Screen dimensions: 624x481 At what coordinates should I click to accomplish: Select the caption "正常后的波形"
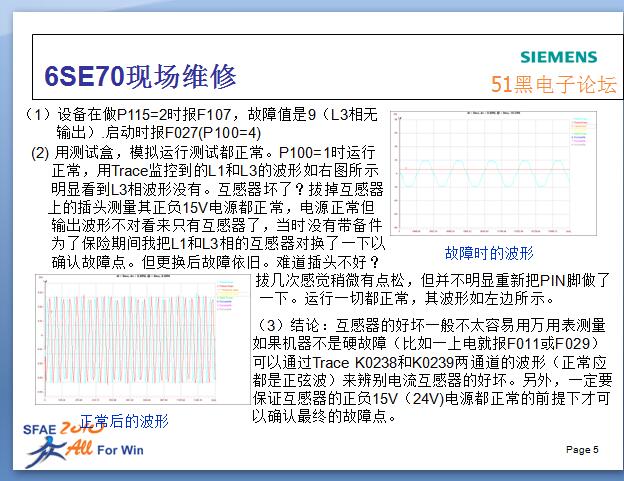pos(125,421)
